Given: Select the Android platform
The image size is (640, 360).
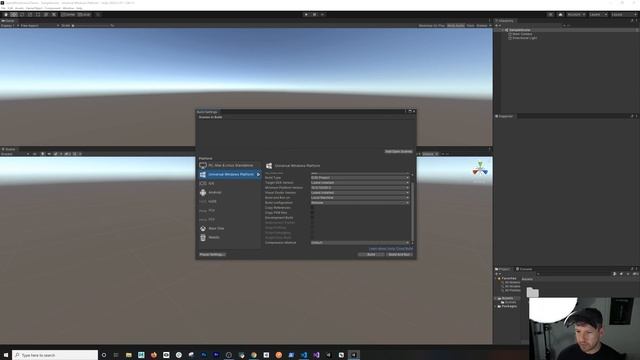Looking at the screenshot, I should coord(229,192).
